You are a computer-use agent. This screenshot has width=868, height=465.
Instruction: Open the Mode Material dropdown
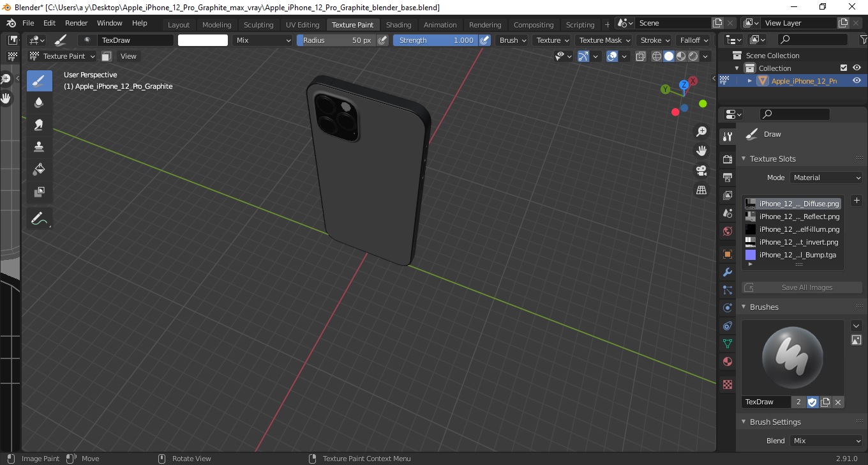point(826,178)
